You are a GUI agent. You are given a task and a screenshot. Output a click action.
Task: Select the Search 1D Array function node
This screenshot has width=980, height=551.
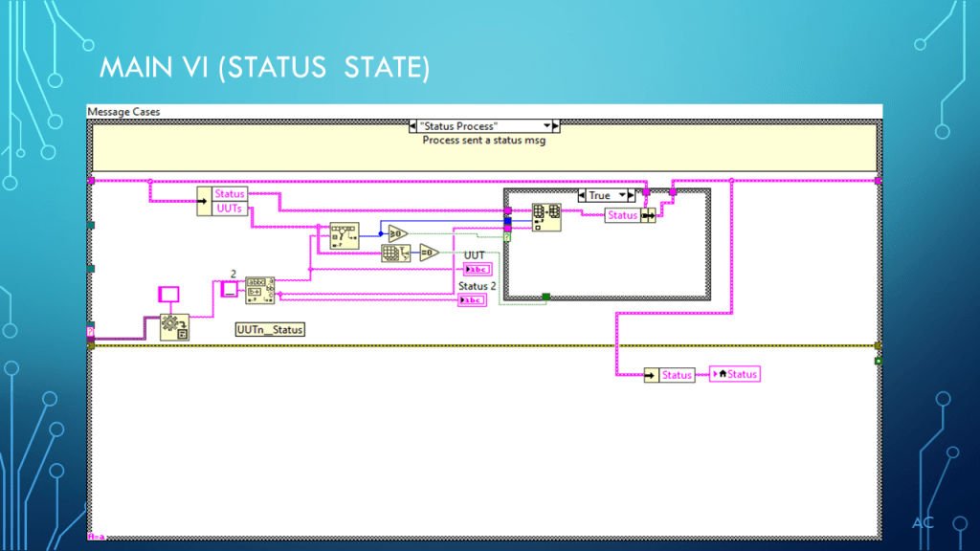point(344,235)
